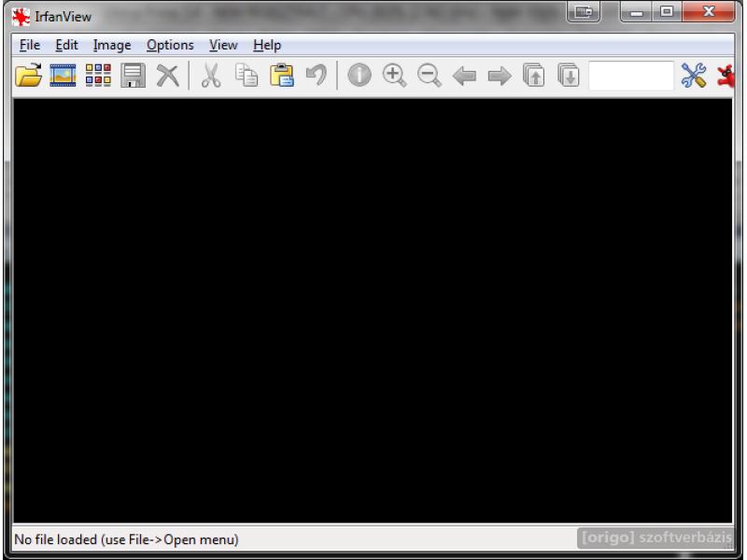Open Settings via wrench and screwdriver icon
Screen dimensions: 747x560
(694, 76)
